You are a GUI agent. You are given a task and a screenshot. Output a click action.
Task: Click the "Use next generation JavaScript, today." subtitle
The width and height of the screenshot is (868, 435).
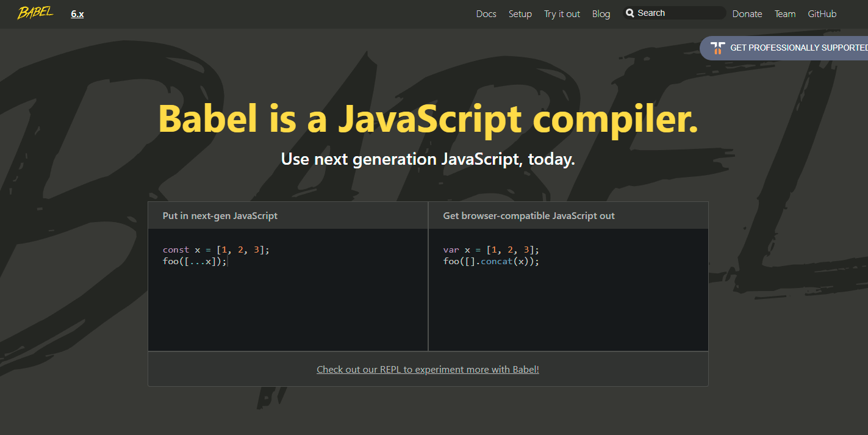tap(428, 159)
